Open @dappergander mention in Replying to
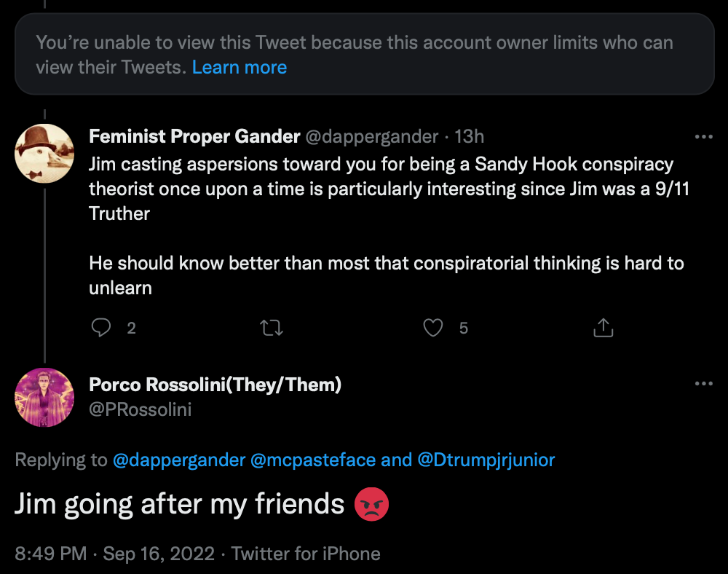The height and width of the screenshot is (574, 728). tap(179, 460)
